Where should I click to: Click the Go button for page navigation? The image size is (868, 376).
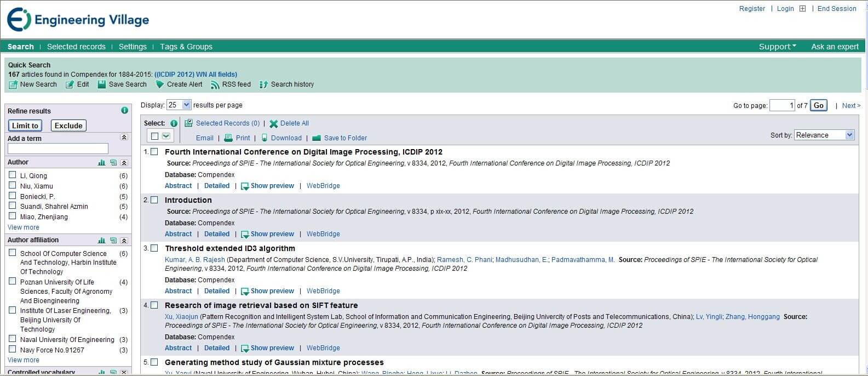819,105
